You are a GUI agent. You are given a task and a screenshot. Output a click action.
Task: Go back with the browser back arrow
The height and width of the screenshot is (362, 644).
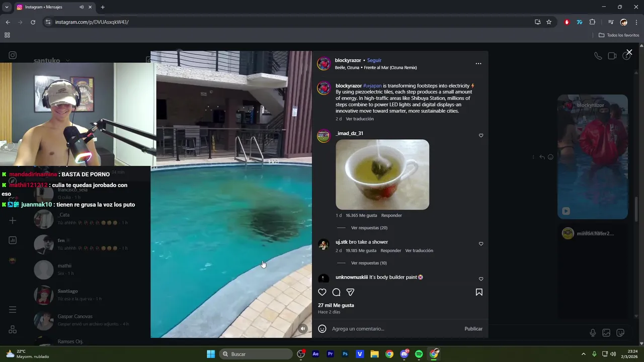coord(8,22)
